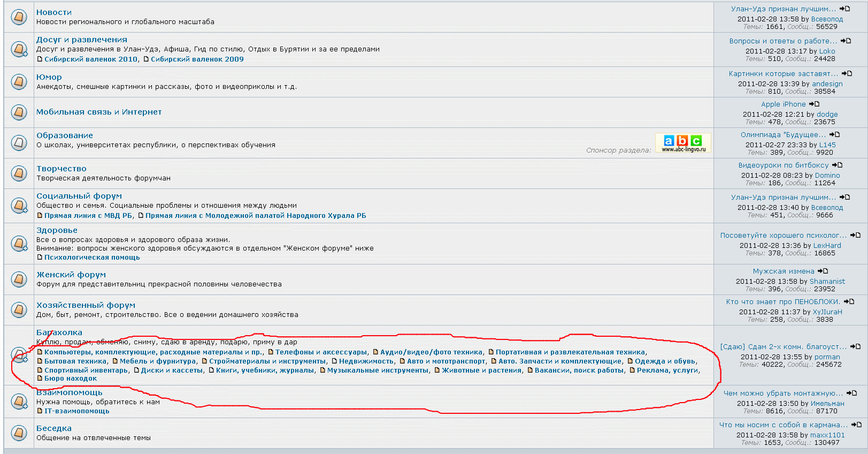Screen dimensions: 868x454
Task: Open the Творчество forum
Action: (x=62, y=169)
